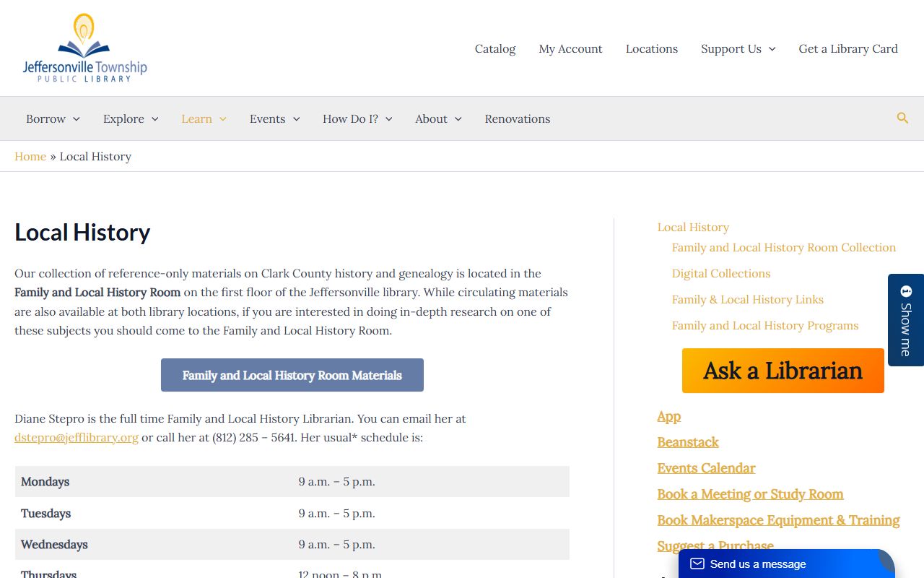The image size is (924, 578).
Task: Expand the How Do I? menu chevron
Action: tap(388, 119)
